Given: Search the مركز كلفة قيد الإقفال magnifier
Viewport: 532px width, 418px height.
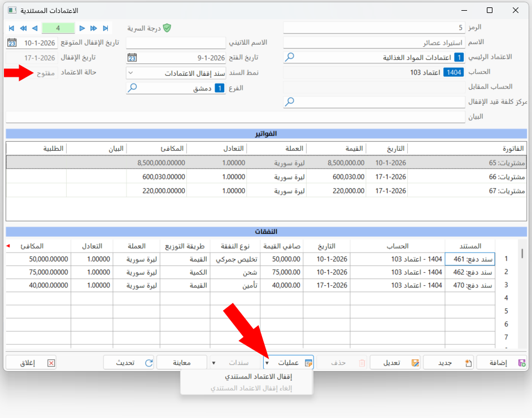Looking at the screenshot, I should point(289,102).
